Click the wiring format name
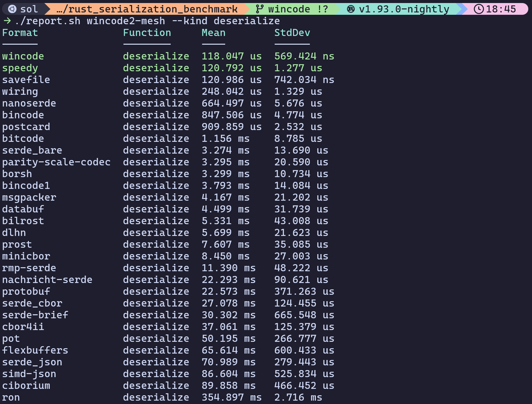Viewport: 532px width, 404px height. click(20, 91)
